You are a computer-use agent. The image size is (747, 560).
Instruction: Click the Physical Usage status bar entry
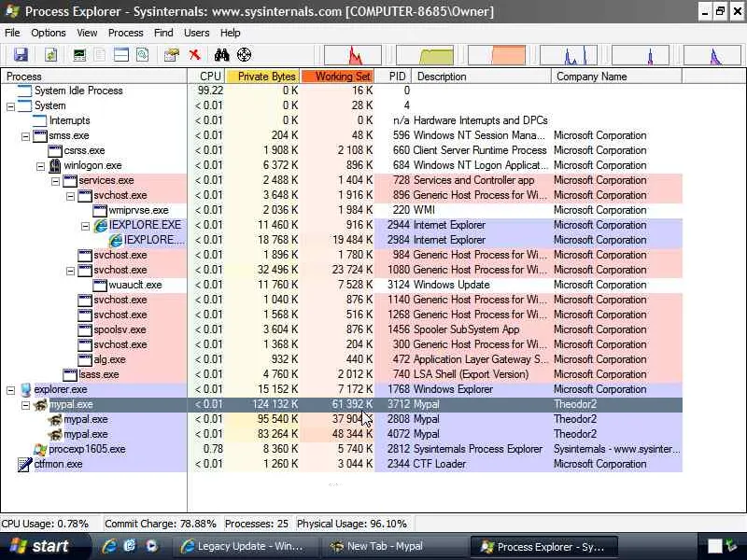click(352, 524)
